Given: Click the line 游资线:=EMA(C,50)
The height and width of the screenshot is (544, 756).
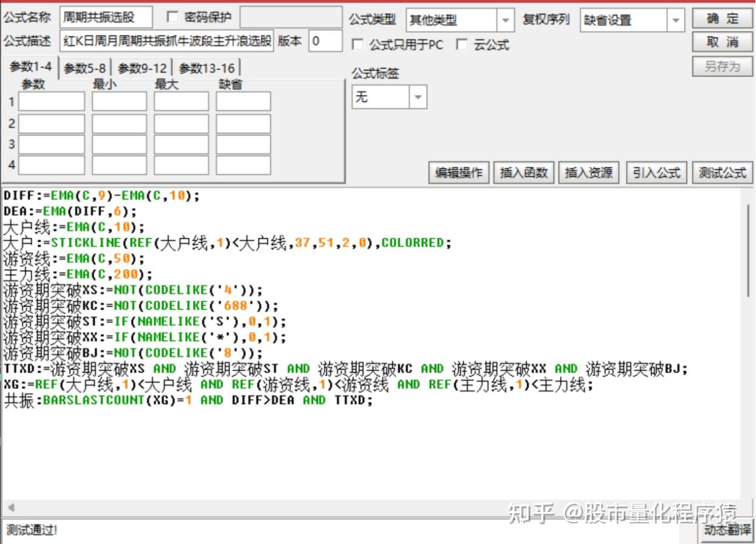Looking at the screenshot, I should 74,259.
